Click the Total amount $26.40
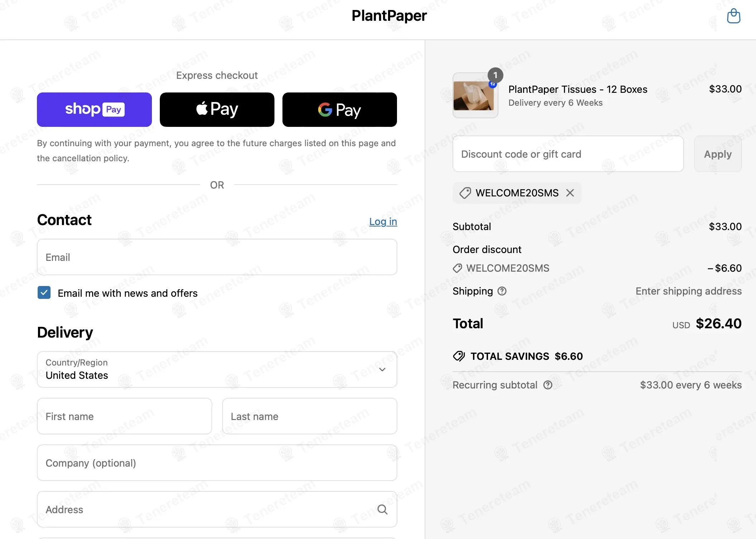The image size is (756, 539). 718,324
